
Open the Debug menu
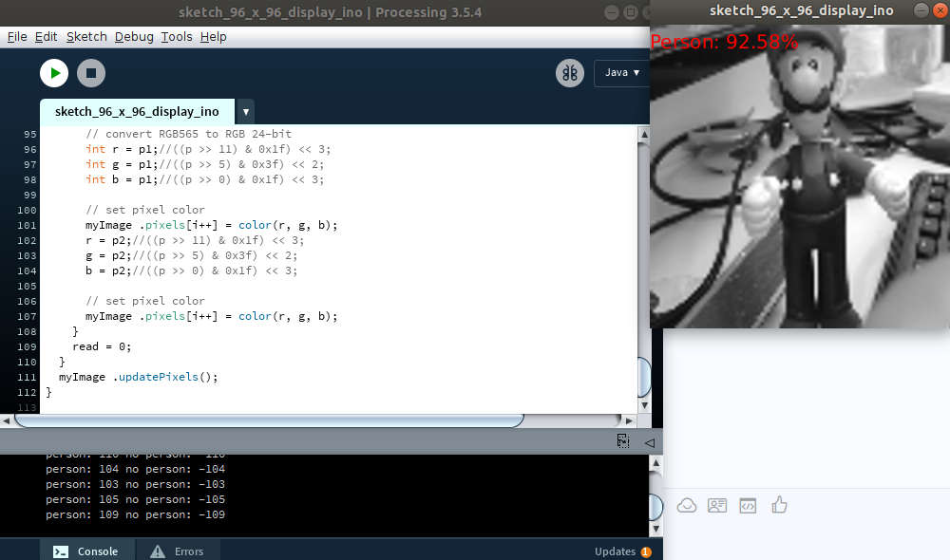[134, 37]
